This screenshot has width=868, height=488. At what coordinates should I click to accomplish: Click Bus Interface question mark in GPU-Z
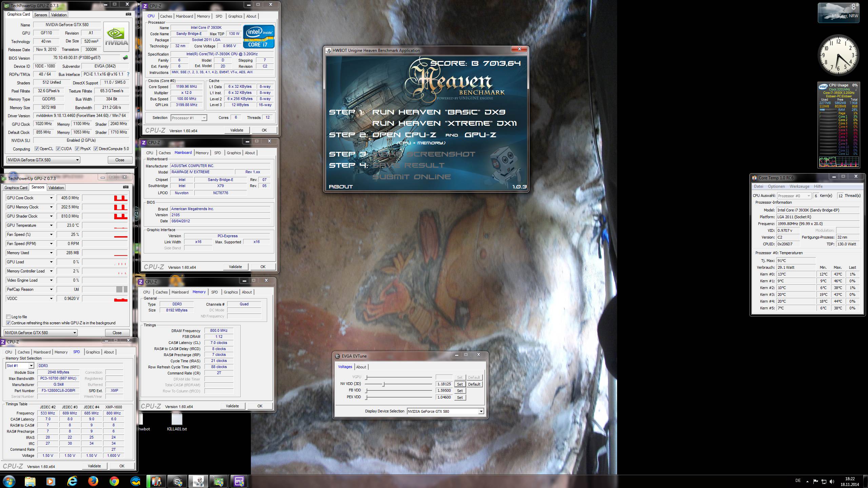coord(128,74)
